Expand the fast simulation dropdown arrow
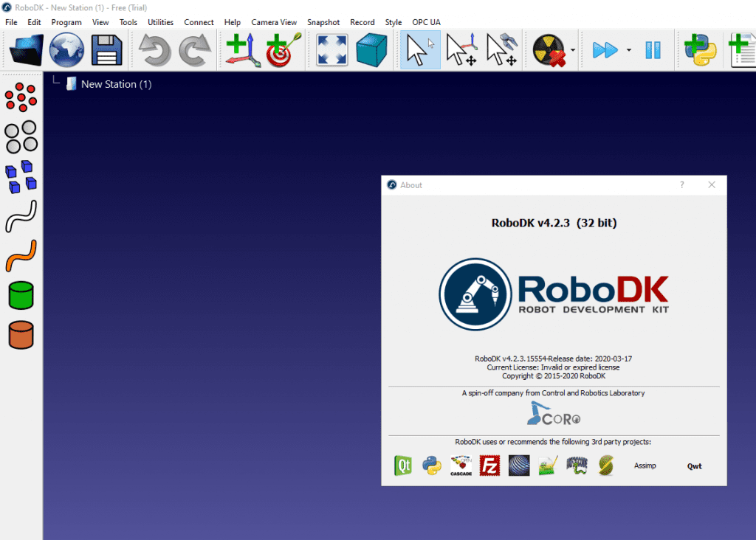Screen dimensions: 756x540 click(629, 50)
